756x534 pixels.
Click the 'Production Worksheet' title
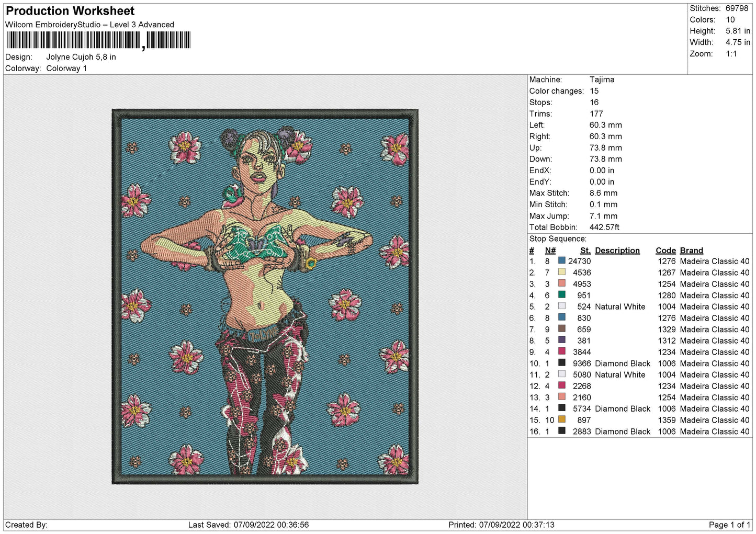point(70,11)
